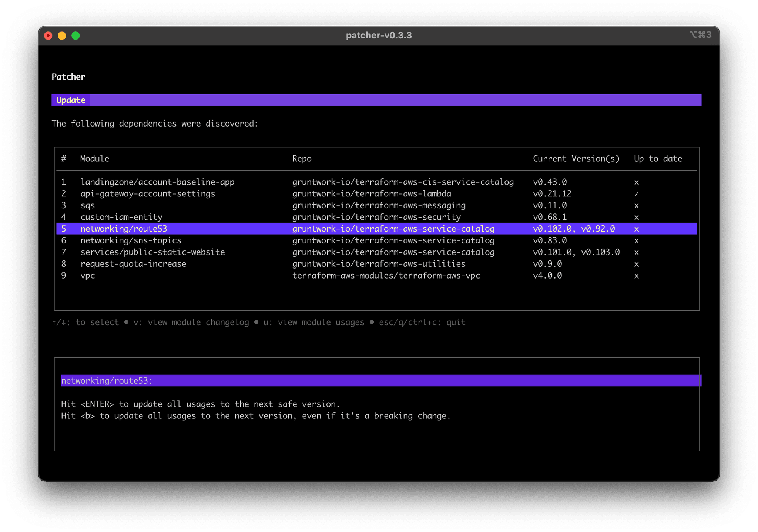The width and height of the screenshot is (758, 532).
Task: Select the networking/sns-topics module row
Action: (x=131, y=240)
